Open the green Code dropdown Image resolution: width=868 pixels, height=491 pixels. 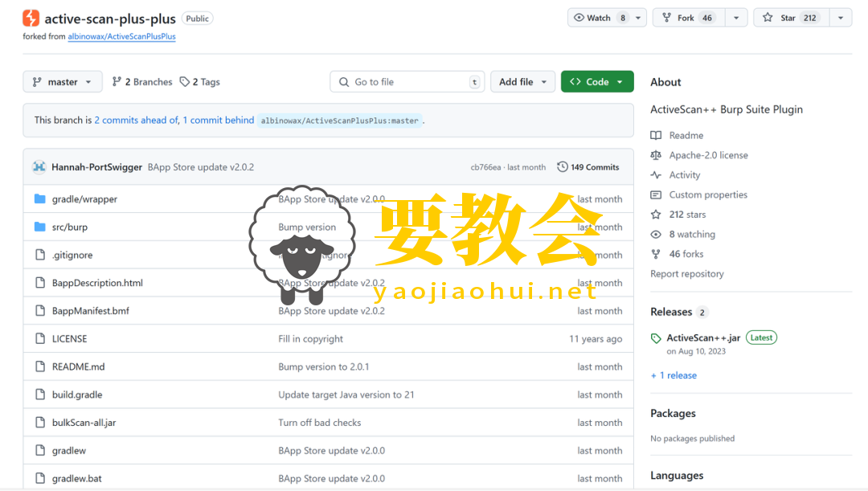(x=597, y=82)
